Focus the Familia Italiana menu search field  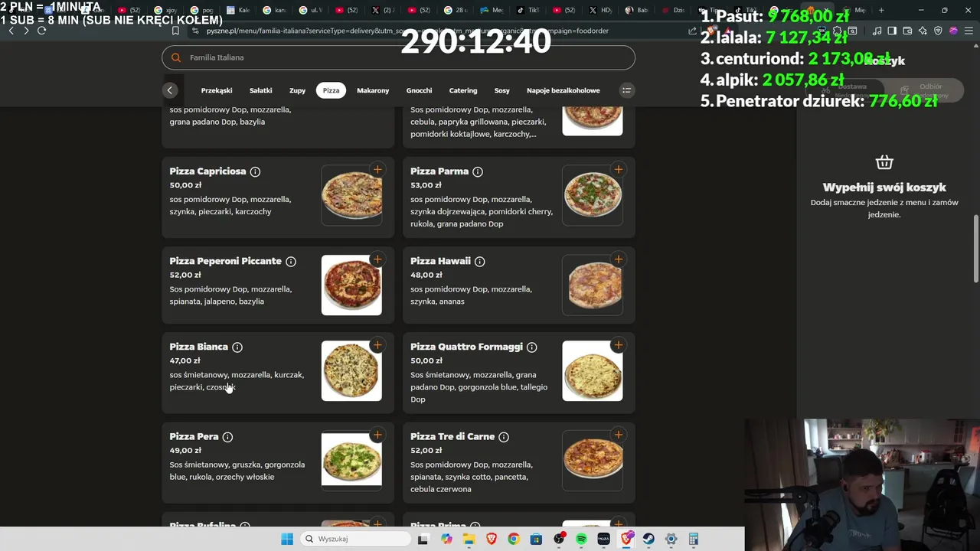tap(398, 57)
